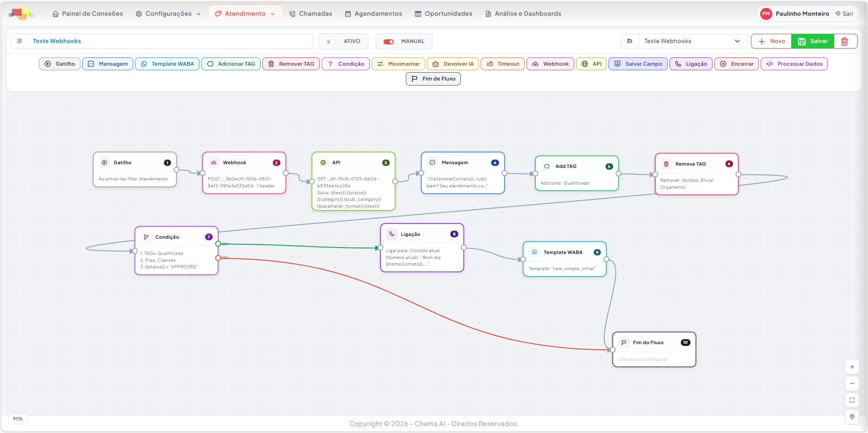Click the PM user avatar
This screenshot has height=433, width=868.
[x=766, y=14]
